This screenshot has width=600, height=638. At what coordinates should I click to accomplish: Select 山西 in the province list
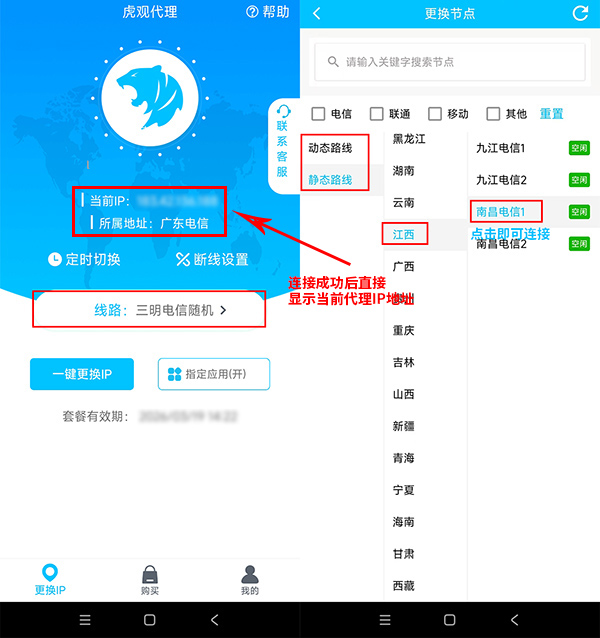[404, 394]
